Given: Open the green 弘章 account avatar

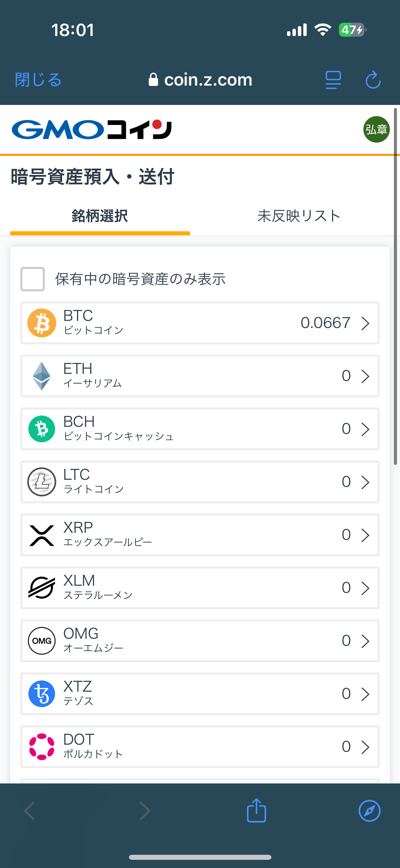Looking at the screenshot, I should pyautogui.click(x=376, y=129).
